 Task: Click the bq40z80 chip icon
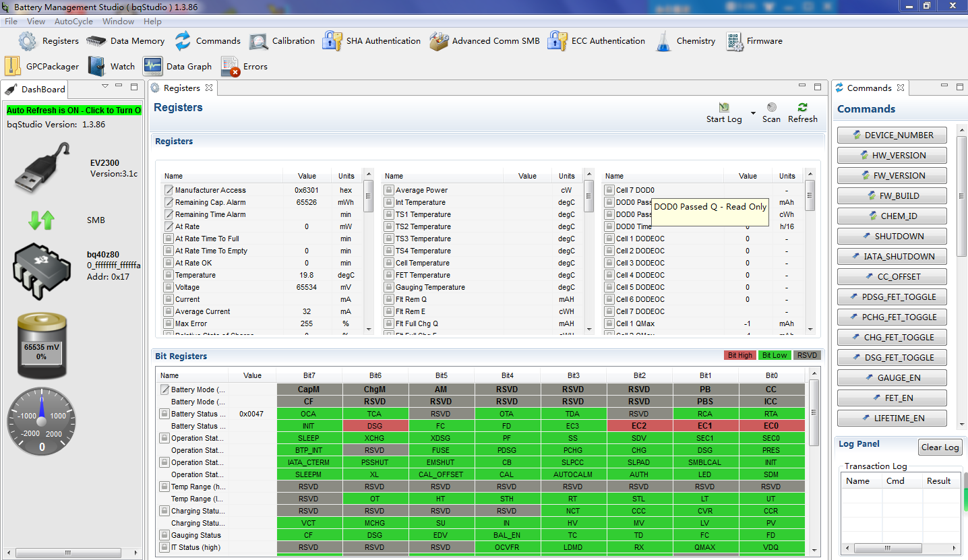pos(42,271)
